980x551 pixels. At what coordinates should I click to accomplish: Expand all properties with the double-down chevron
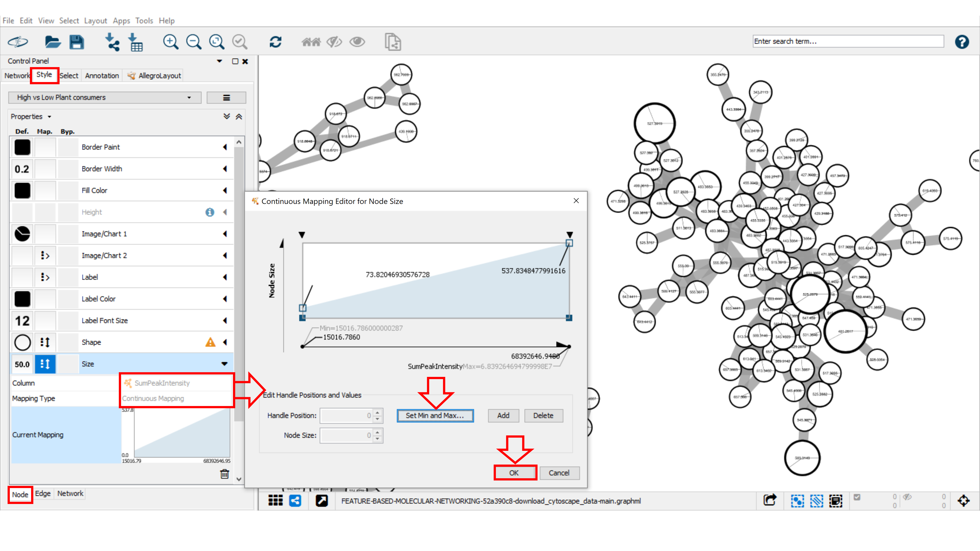tap(227, 116)
